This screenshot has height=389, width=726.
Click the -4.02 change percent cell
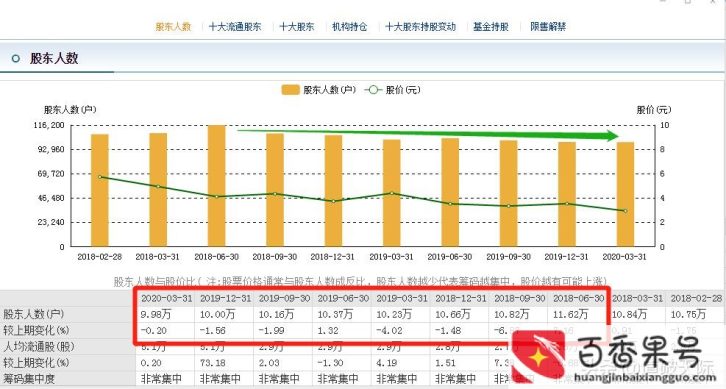click(x=389, y=331)
